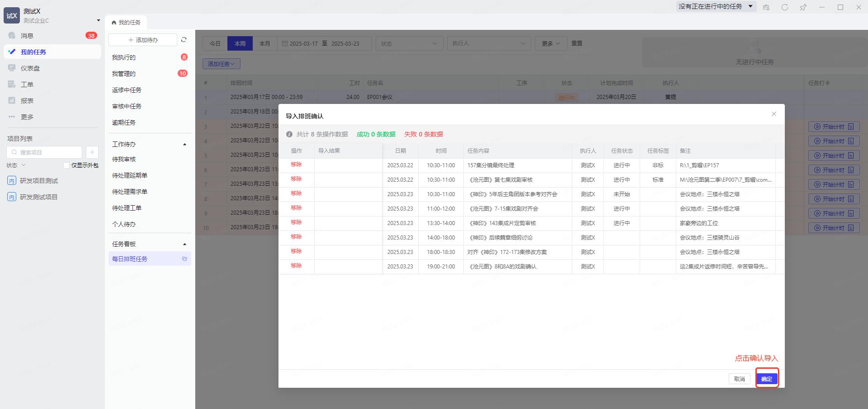Collapse the 任务看板 section

pyautogui.click(x=184, y=244)
